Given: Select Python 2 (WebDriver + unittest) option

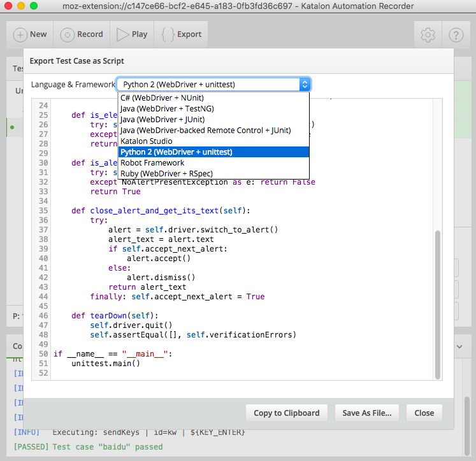Looking at the screenshot, I should (x=213, y=152).
